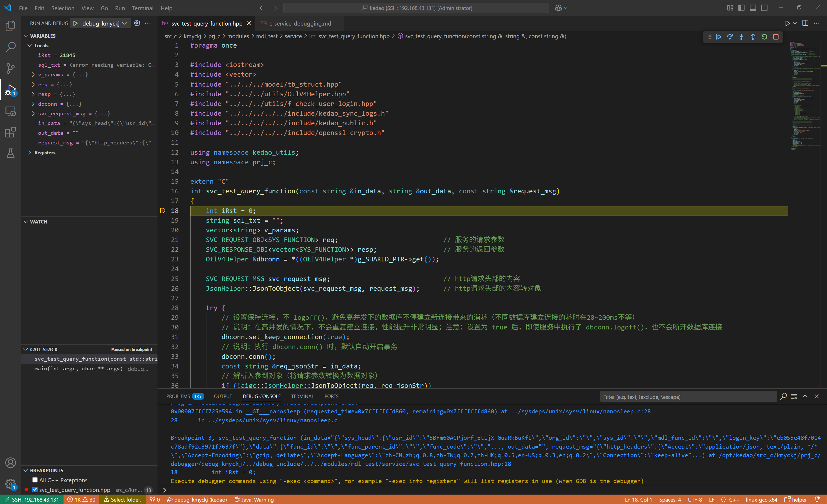
Task: Collapse the WATCH section
Action: (26, 222)
